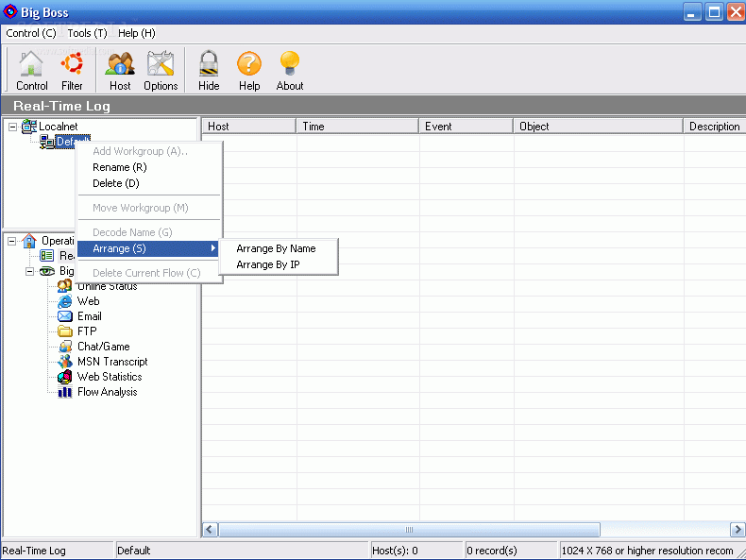Open the Control (C) menu
Image resolution: width=746 pixels, height=560 pixels.
click(31, 33)
